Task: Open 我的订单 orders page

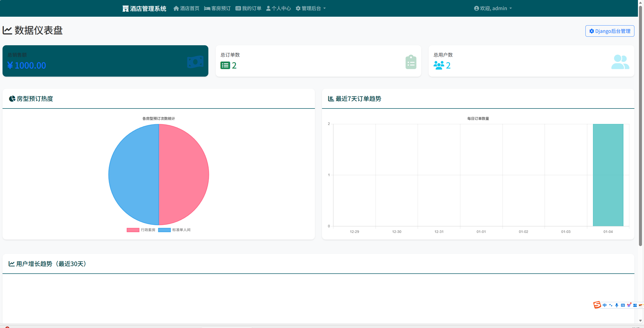Action: tap(249, 9)
